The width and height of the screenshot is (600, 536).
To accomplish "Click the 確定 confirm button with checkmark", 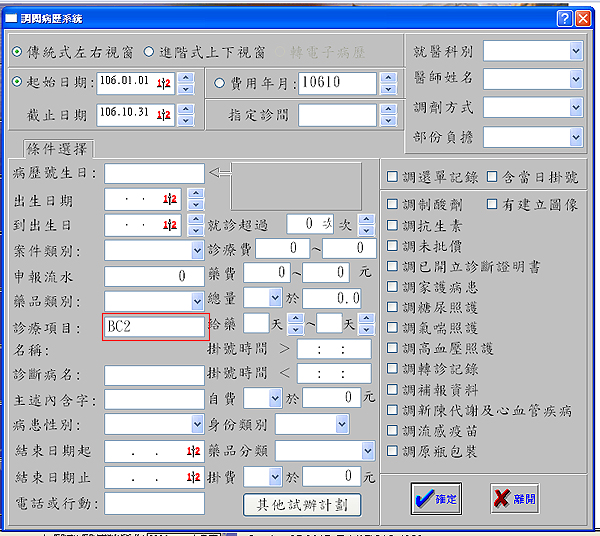I will (434, 497).
